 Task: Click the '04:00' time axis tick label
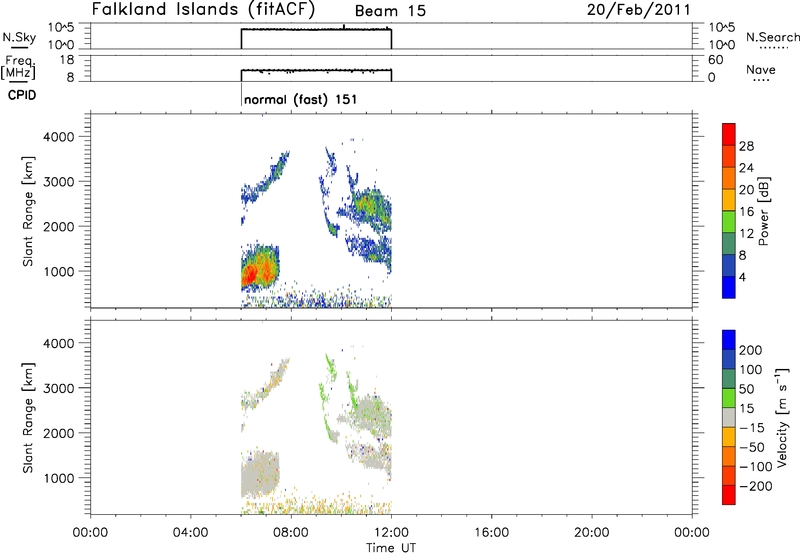(x=190, y=533)
